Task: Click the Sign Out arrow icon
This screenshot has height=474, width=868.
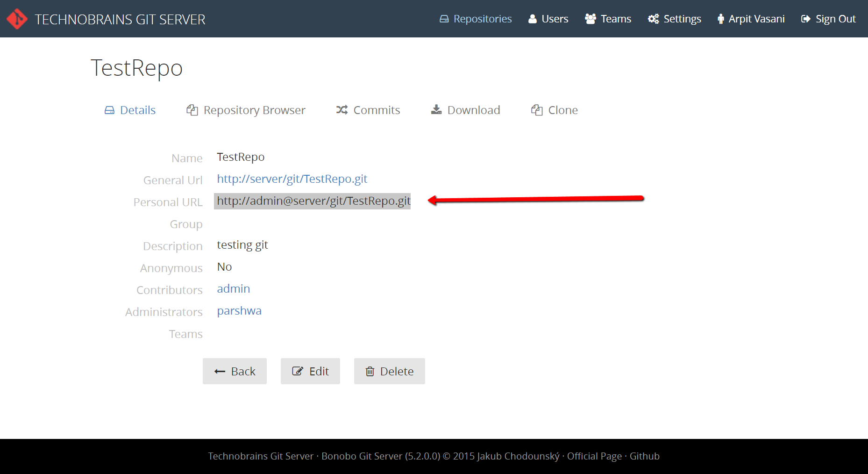Action: pos(805,19)
